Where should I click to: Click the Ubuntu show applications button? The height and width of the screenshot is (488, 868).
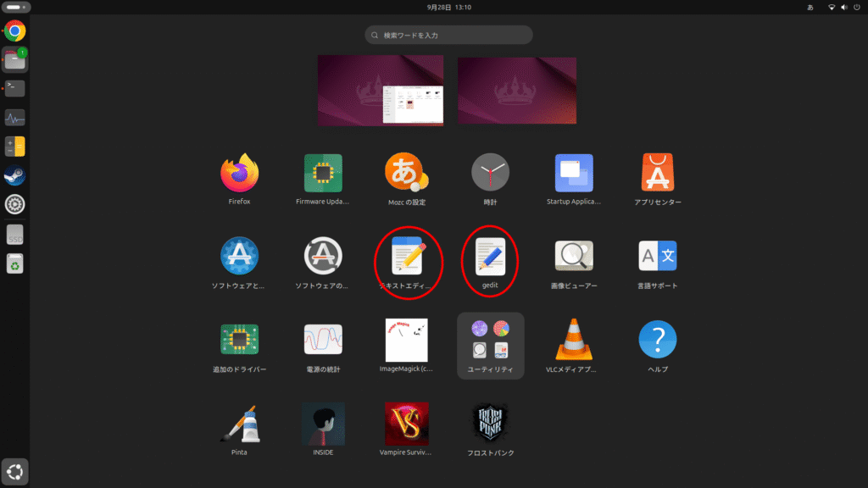[15, 472]
